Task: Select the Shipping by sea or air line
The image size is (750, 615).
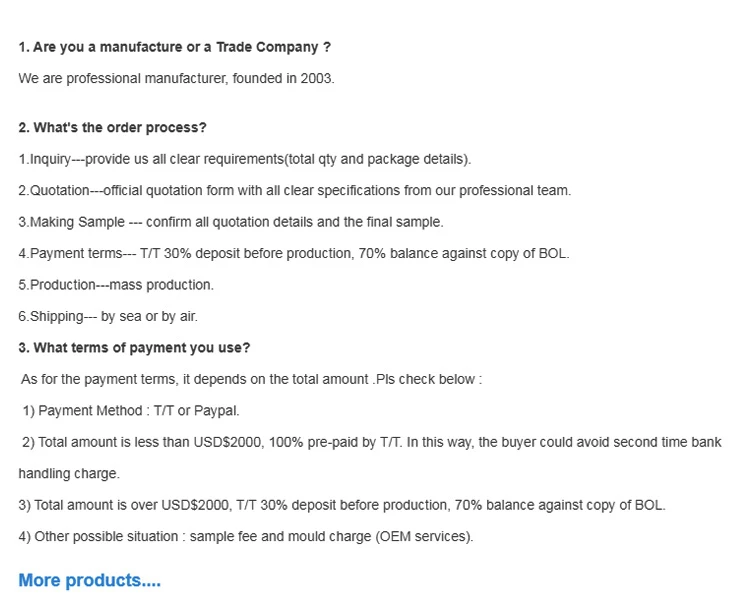Action: (x=108, y=316)
